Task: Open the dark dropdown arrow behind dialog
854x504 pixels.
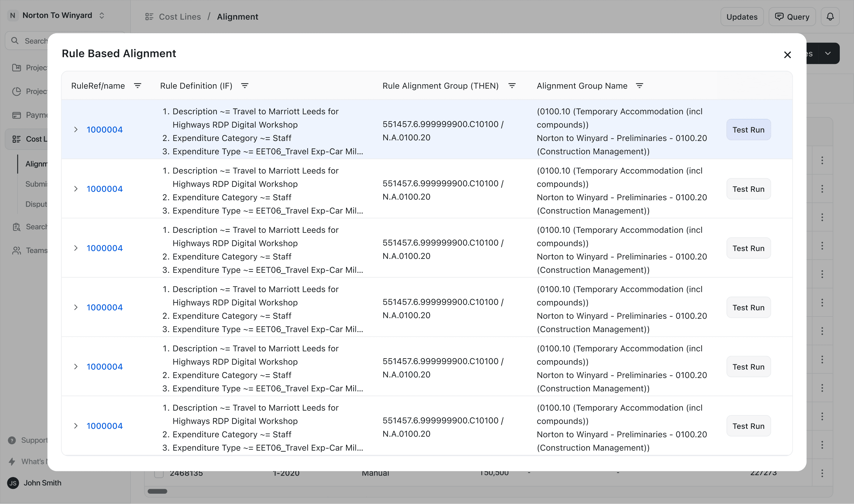Action: point(828,53)
